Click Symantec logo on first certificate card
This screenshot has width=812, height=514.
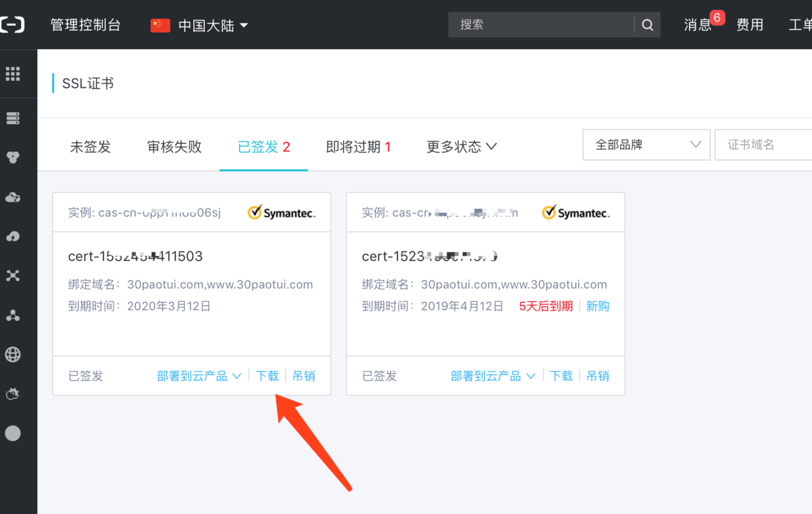click(x=282, y=213)
